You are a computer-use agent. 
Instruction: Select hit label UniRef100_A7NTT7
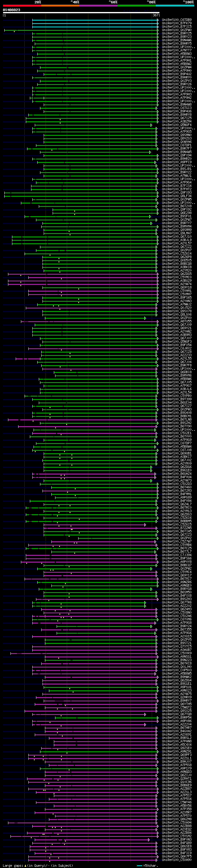point(177,50)
